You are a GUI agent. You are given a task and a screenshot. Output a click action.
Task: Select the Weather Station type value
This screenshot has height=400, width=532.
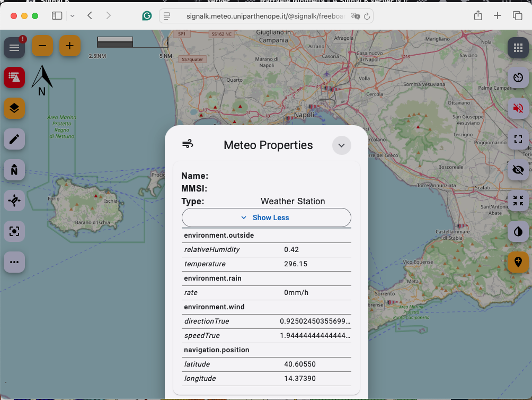coord(293,202)
